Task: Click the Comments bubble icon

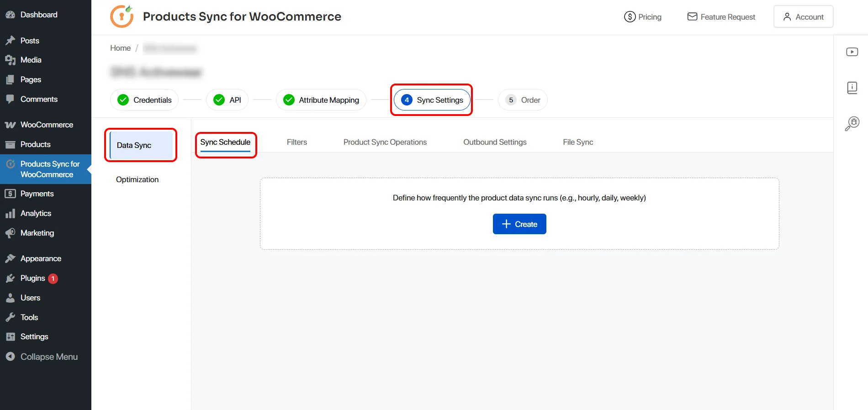Action: [10, 99]
